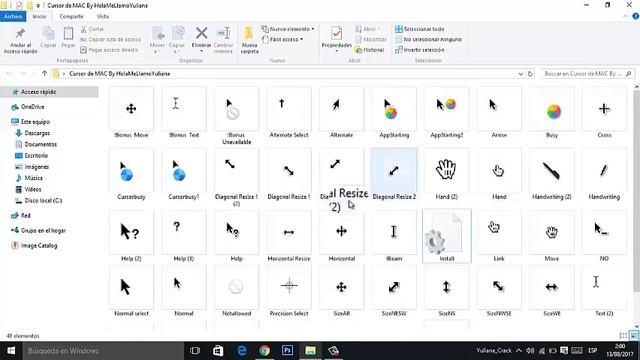The image size is (640, 360).
Task: Open the 'Copiar a' dropdown
Action: point(177,40)
